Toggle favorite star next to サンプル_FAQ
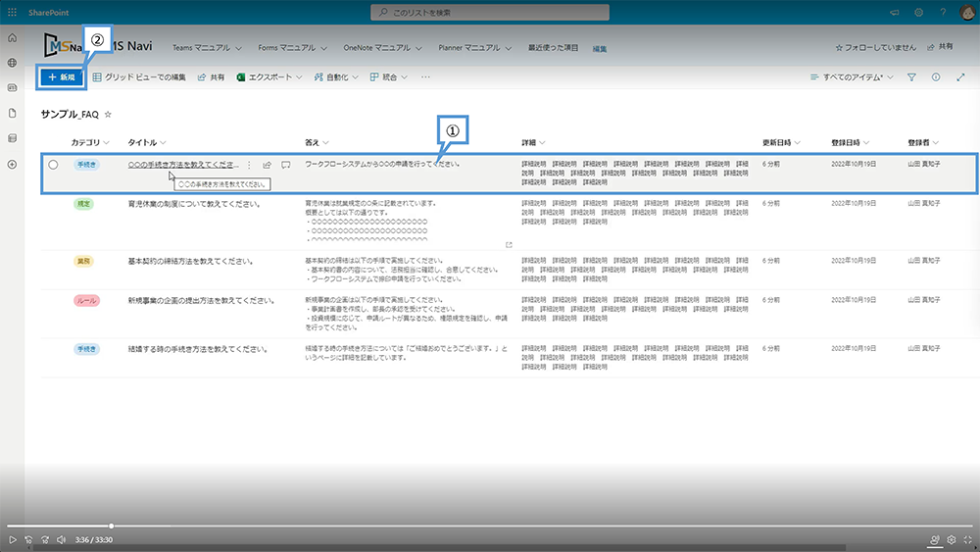 point(108,115)
